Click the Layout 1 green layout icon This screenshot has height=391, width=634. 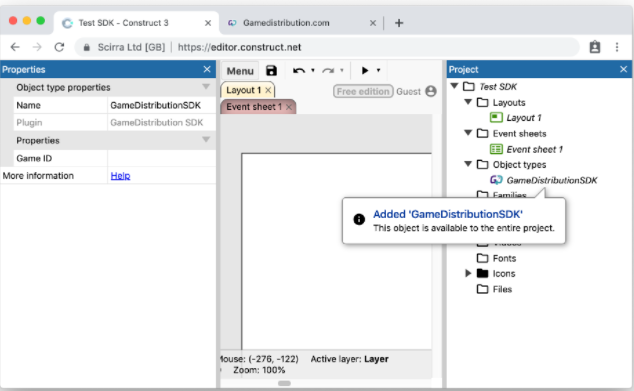click(496, 118)
